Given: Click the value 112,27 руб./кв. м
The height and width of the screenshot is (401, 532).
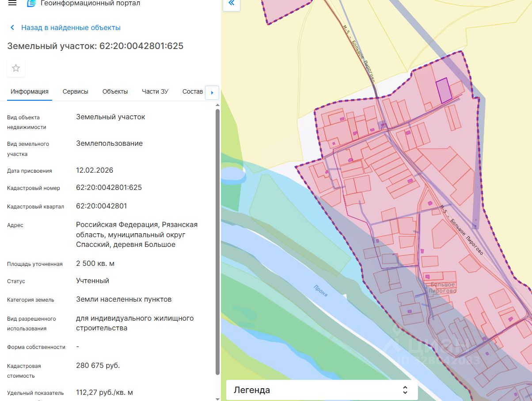Looking at the screenshot, I should [x=104, y=392].
